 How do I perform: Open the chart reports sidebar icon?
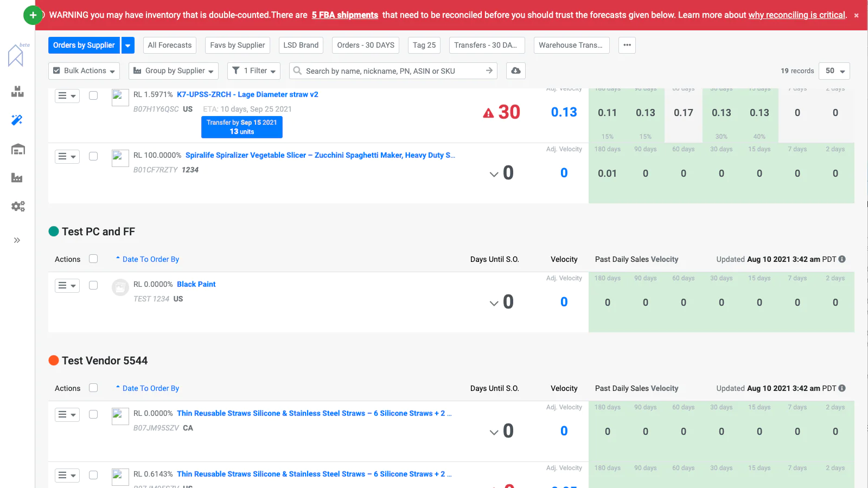(17, 178)
